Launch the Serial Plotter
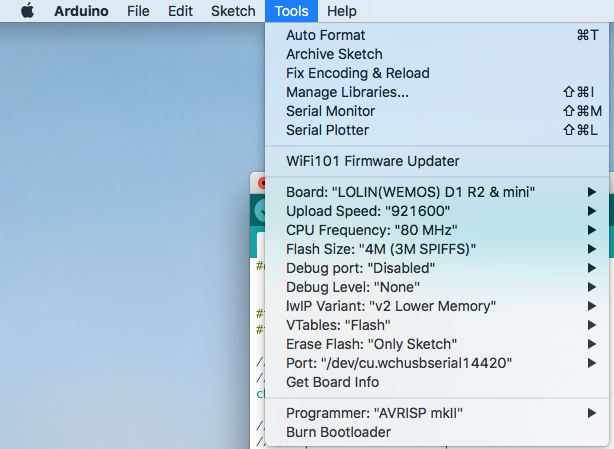 tap(327, 130)
